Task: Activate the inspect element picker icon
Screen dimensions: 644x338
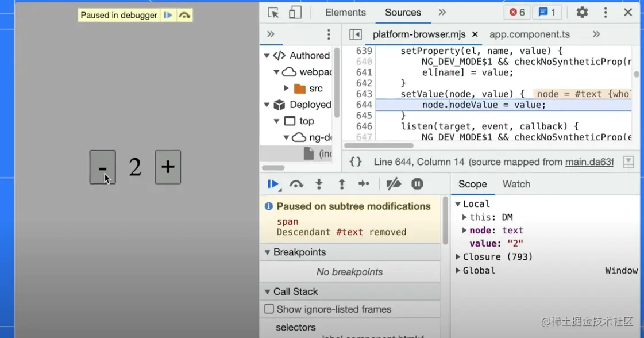Action: pyautogui.click(x=273, y=12)
